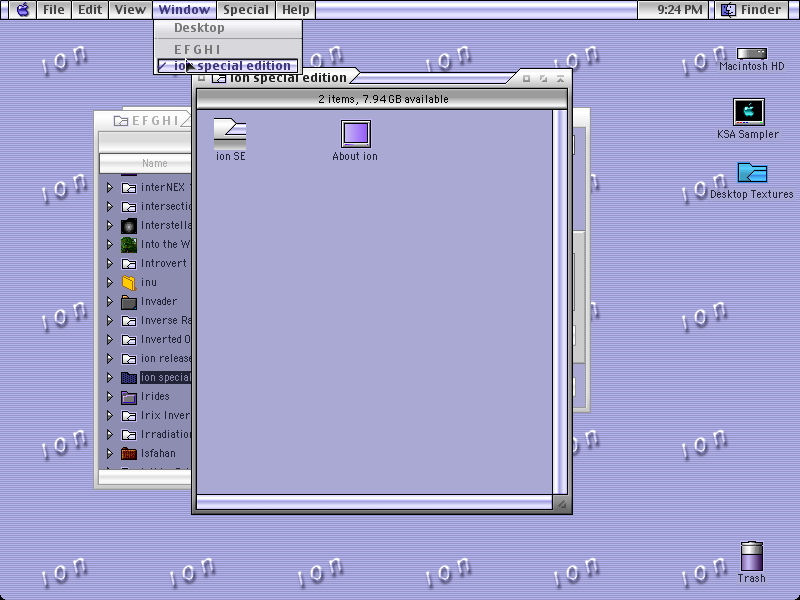Open the File menu

click(54, 10)
